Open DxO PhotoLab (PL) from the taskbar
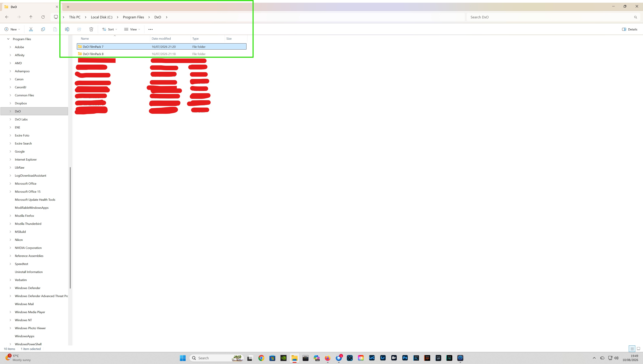 click(x=416, y=358)
